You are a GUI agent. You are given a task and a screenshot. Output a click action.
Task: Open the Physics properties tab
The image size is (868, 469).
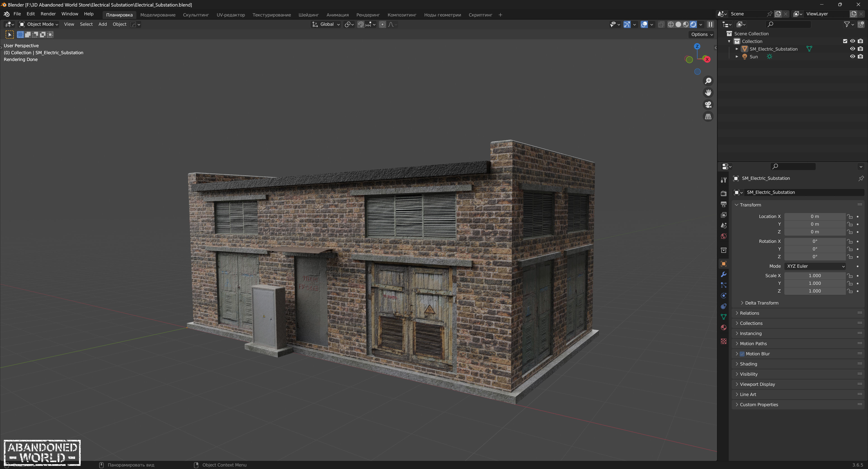click(x=723, y=295)
